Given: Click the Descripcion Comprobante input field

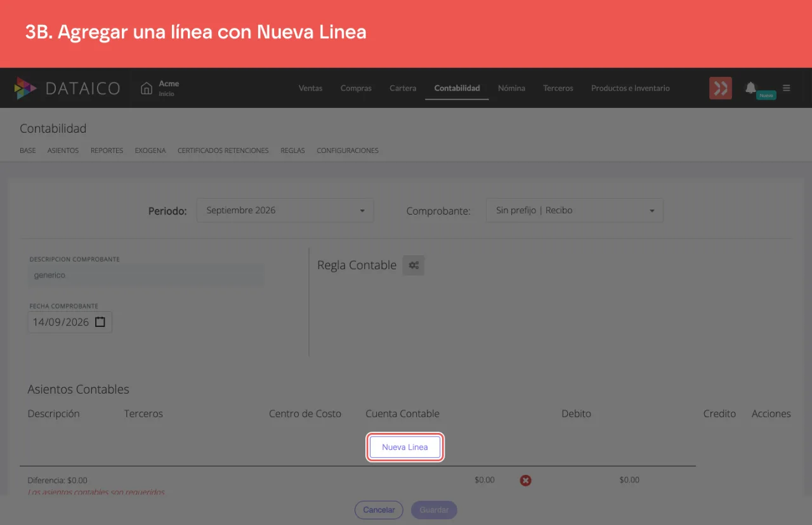Looking at the screenshot, I should coord(147,276).
